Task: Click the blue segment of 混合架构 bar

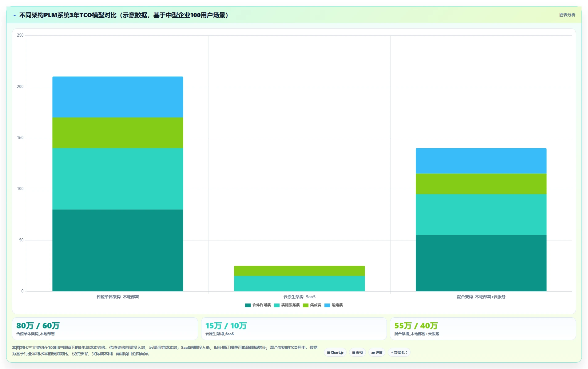Action: tap(481, 161)
